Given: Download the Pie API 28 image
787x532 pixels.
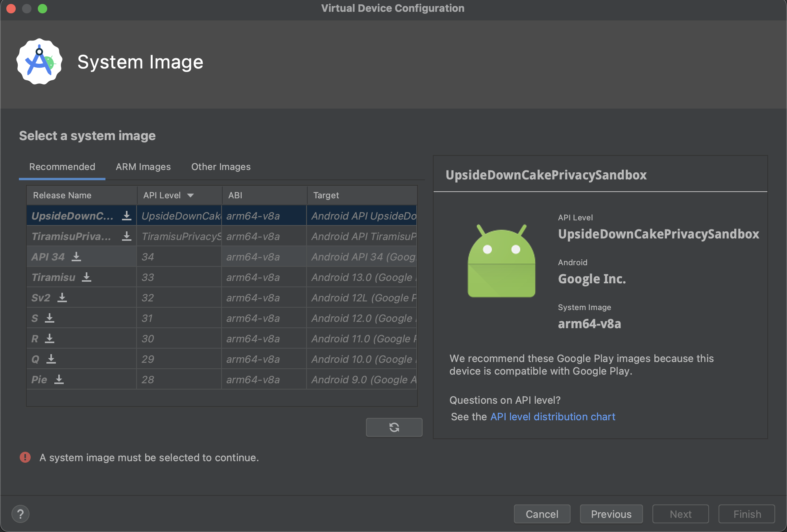Looking at the screenshot, I should (59, 379).
